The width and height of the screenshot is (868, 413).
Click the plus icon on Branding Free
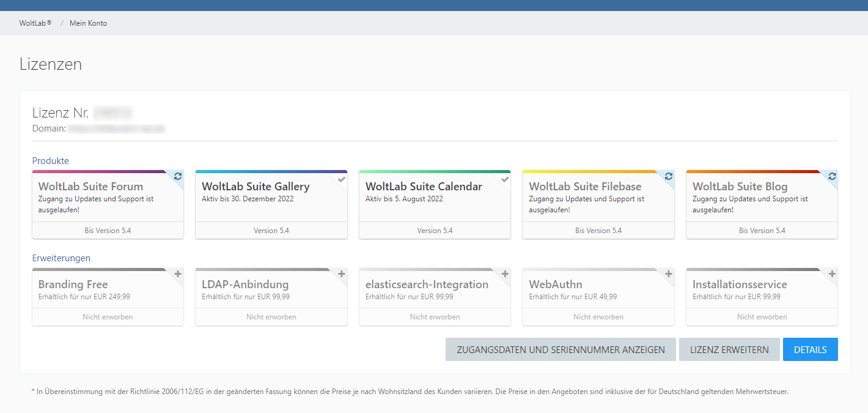[x=177, y=274]
